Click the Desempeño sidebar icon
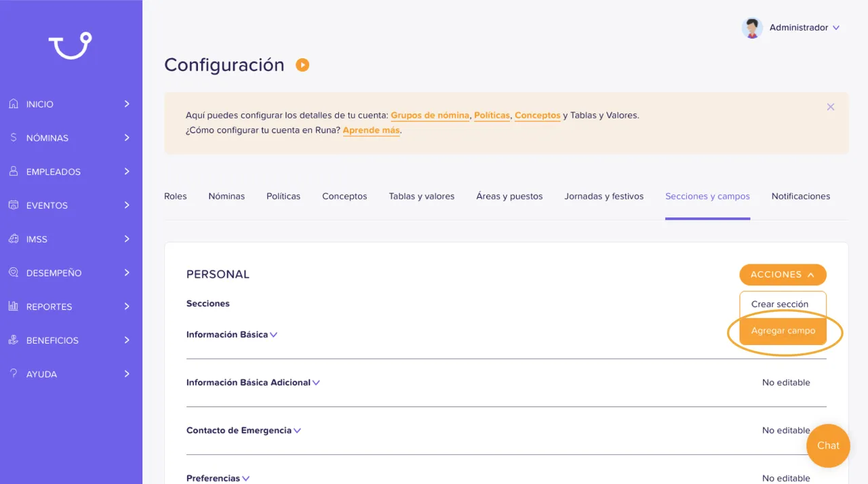This screenshot has width=868, height=484. pos(14,273)
